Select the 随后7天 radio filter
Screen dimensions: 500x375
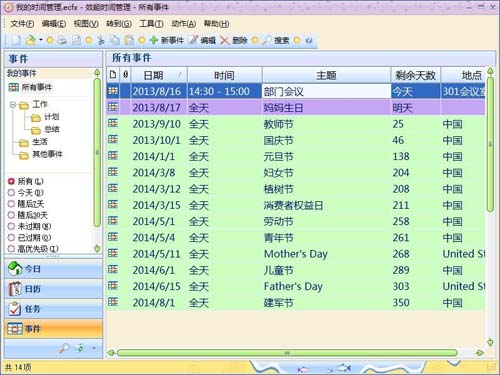11,204
